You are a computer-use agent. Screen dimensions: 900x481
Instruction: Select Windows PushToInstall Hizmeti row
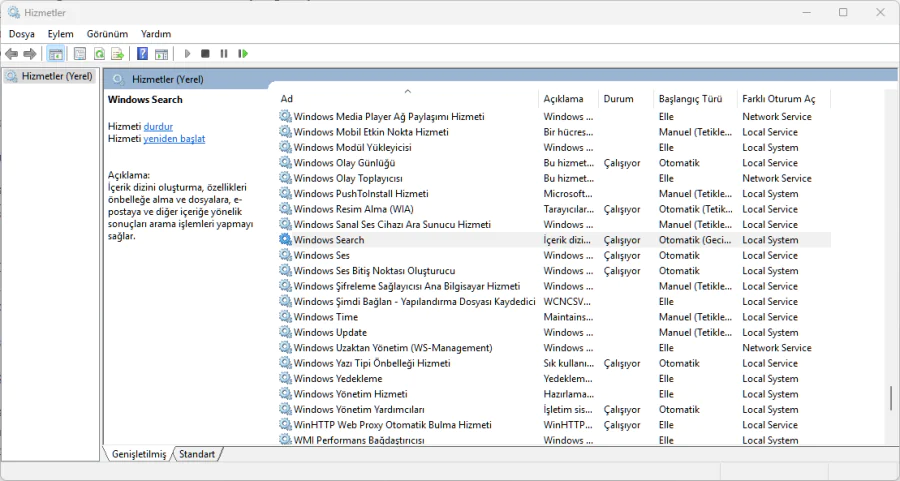(x=361, y=194)
